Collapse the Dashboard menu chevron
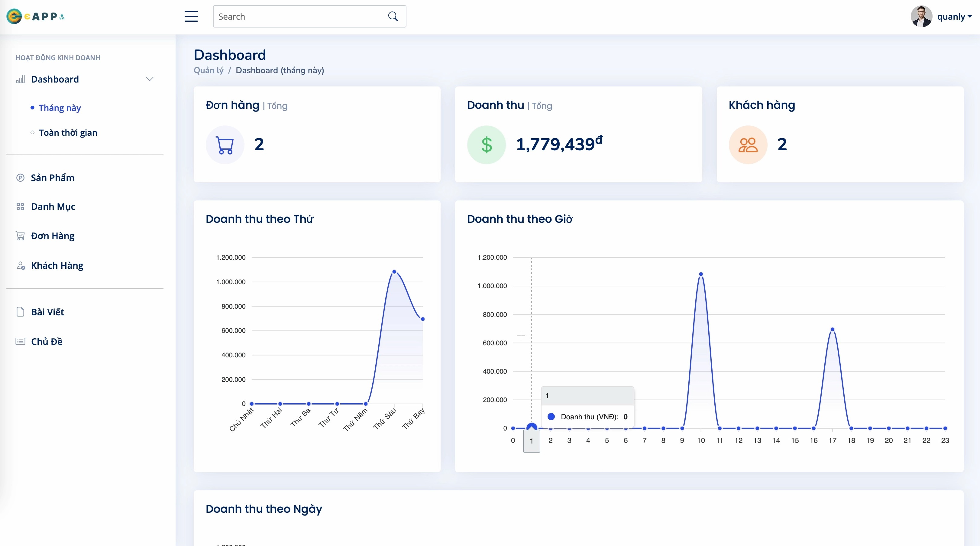Viewport: 980px width, 546px height. pos(150,79)
